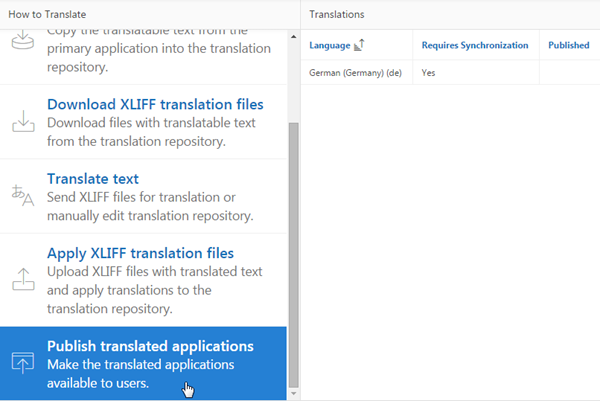Viewport: 600px width, 401px height.
Task: Click the partially visible copy-to-repository icon
Action: tap(23, 44)
